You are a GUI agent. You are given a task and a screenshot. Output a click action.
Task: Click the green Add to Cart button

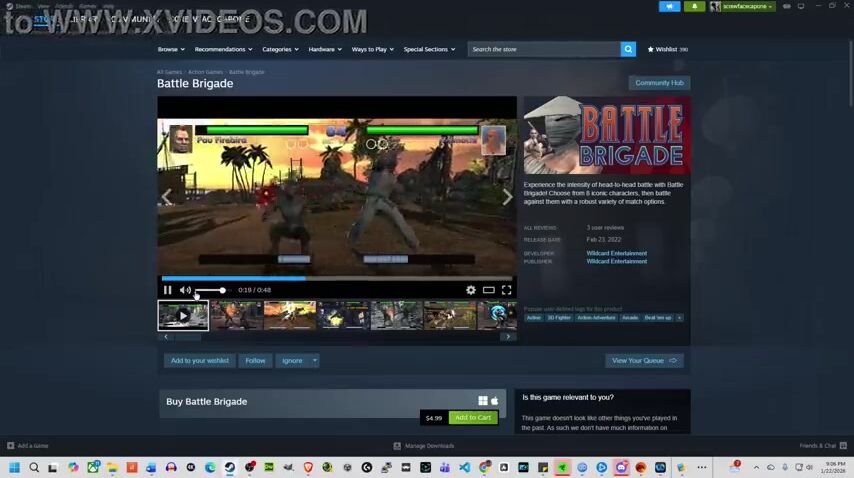click(x=473, y=418)
